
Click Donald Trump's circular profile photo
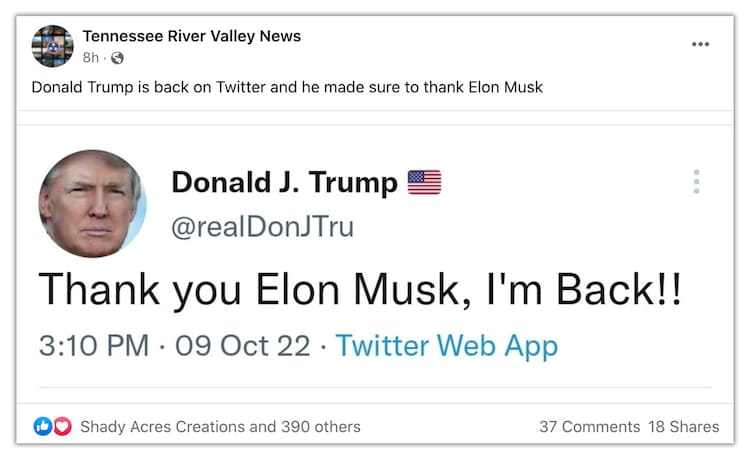point(92,204)
